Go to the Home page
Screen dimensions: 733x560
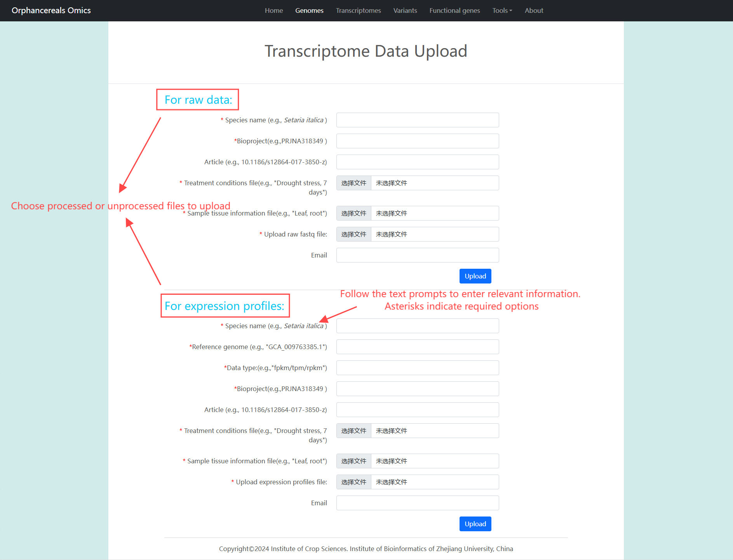pos(273,10)
